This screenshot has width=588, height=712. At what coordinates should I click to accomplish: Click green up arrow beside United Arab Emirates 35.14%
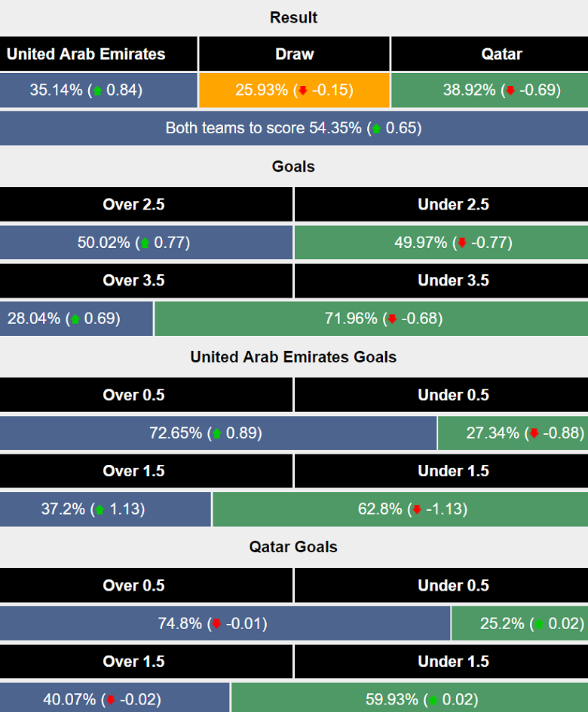click(97, 90)
